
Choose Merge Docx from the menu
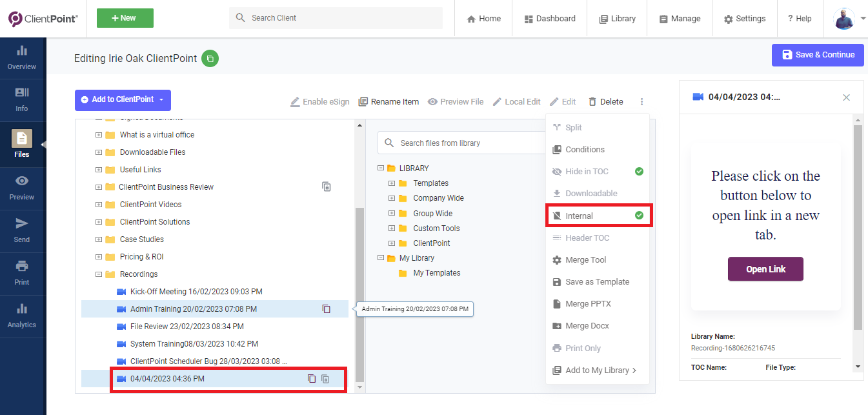point(598,326)
